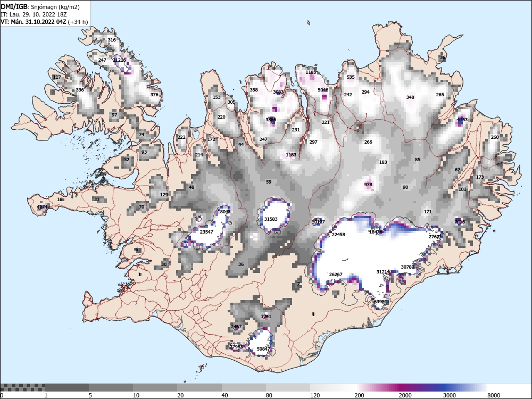Click the snow value 117

57,77
